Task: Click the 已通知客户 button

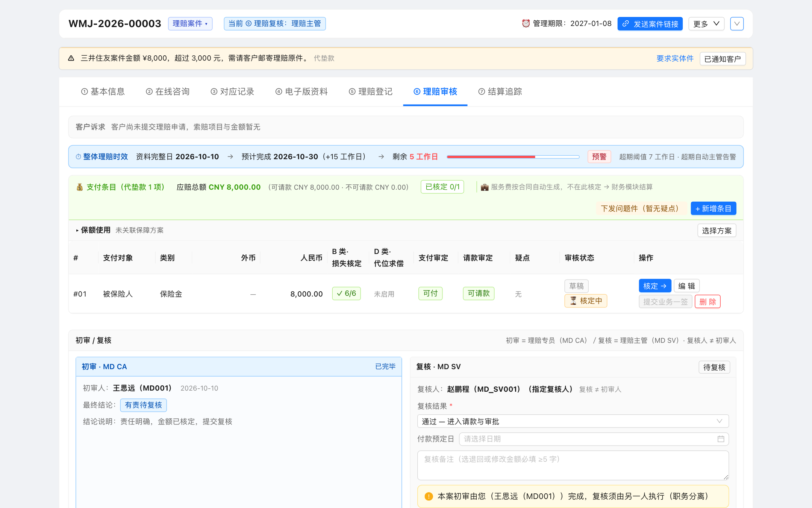Action: (x=723, y=59)
